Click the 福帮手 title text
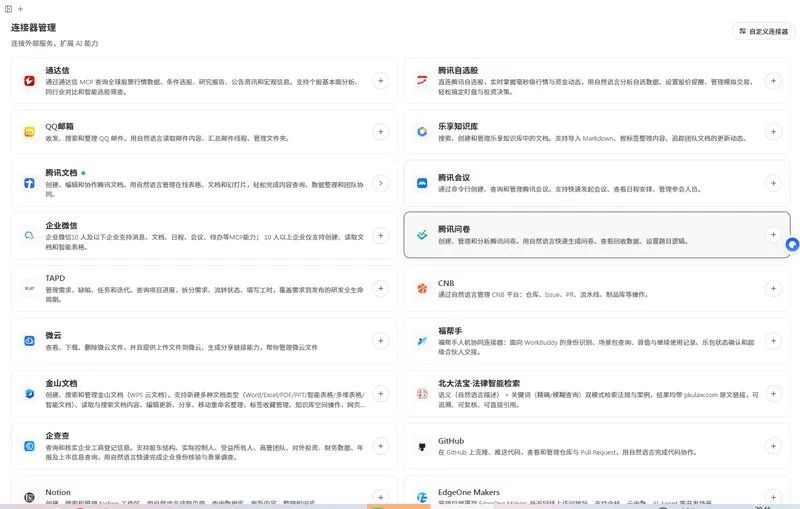 click(450, 330)
